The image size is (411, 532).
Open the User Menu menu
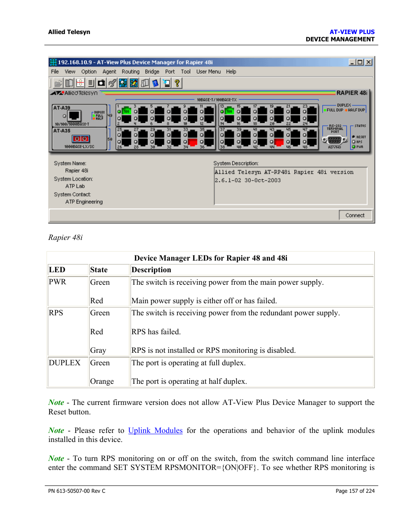click(x=209, y=72)
